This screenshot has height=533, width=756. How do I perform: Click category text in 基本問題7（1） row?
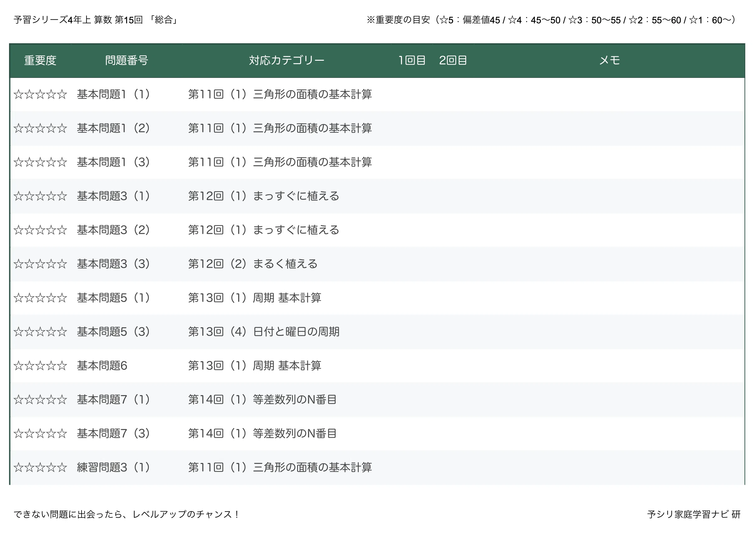(x=262, y=400)
